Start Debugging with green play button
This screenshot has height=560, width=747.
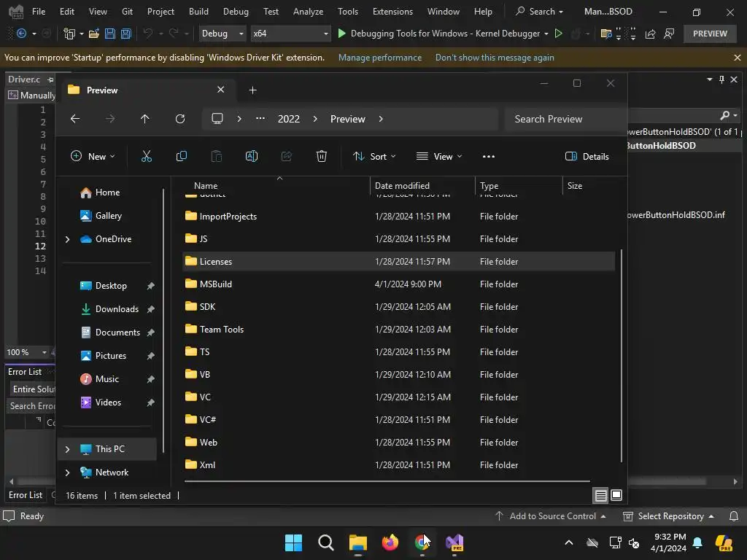341,34
